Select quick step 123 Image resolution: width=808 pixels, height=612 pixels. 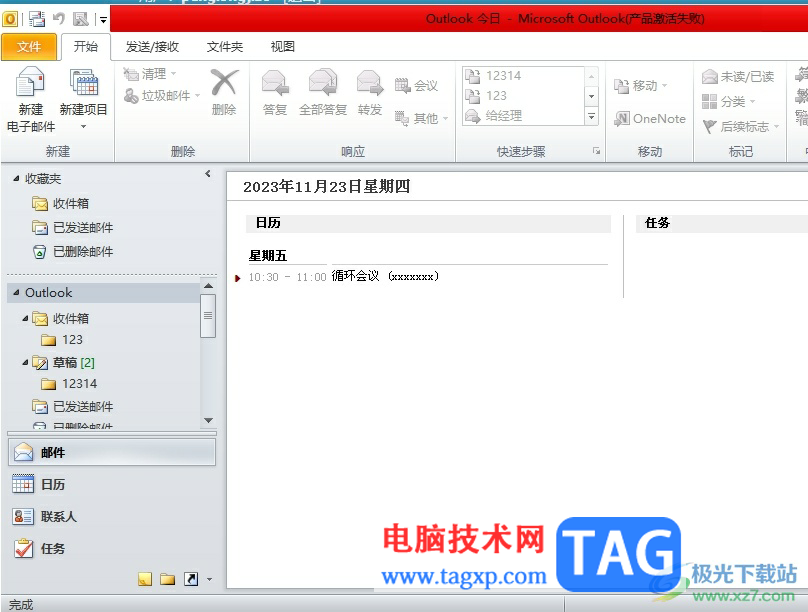point(524,96)
